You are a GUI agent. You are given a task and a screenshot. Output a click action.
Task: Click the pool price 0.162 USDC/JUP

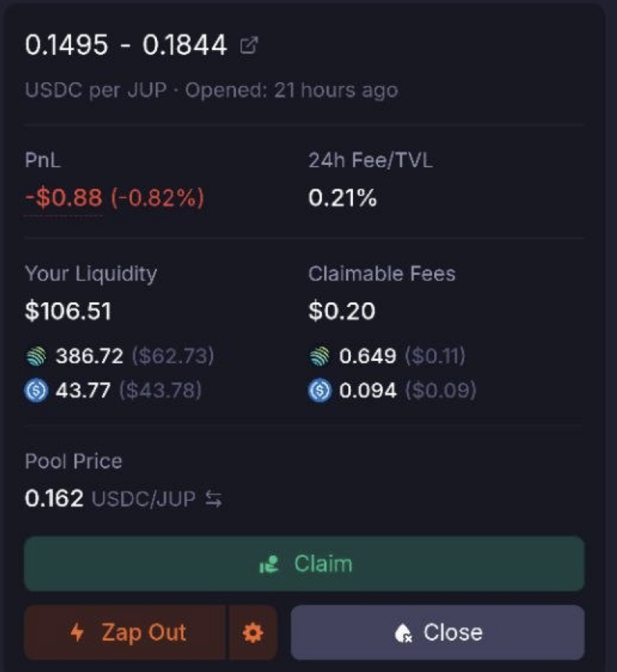click(109, 499)
